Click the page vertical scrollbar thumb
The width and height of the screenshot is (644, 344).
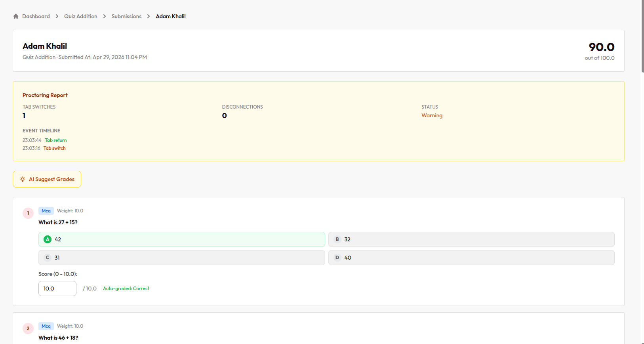point(642,36)
